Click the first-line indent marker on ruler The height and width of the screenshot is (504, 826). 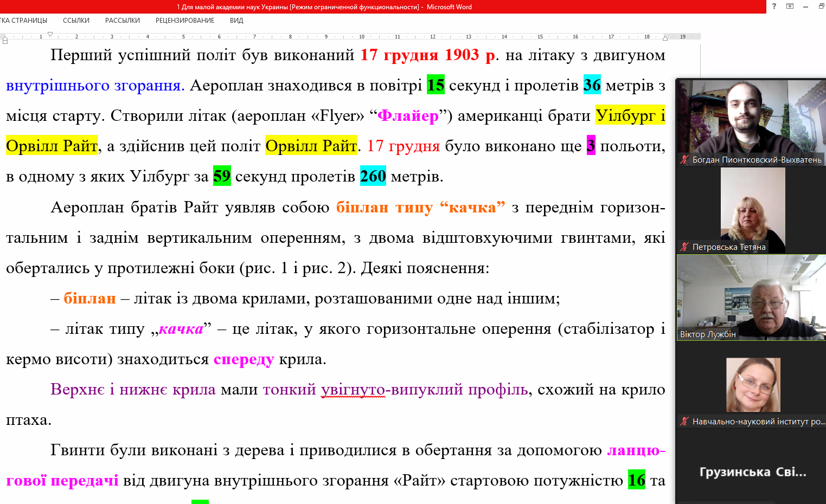click(50, 34)
